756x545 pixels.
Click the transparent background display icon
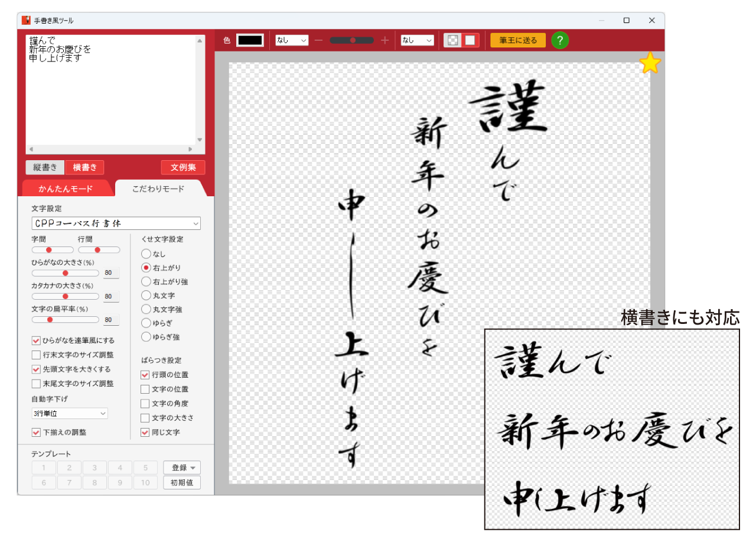(452, 40)
